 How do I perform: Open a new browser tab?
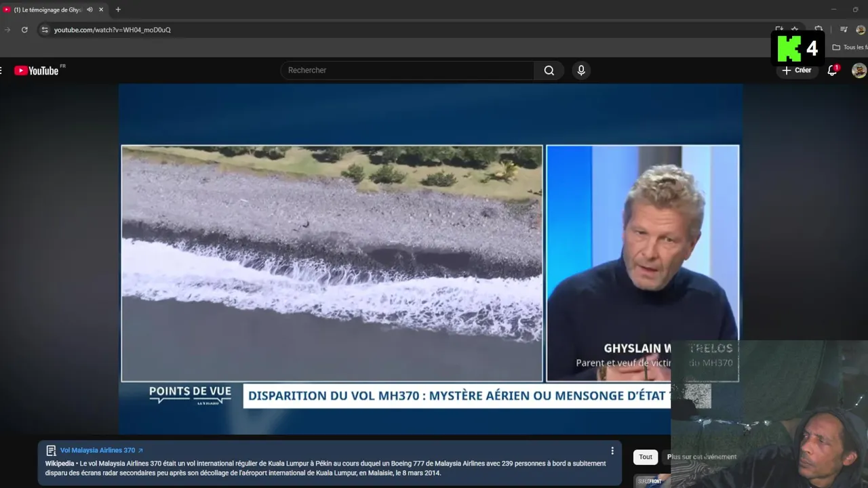(x=118, y=9)
